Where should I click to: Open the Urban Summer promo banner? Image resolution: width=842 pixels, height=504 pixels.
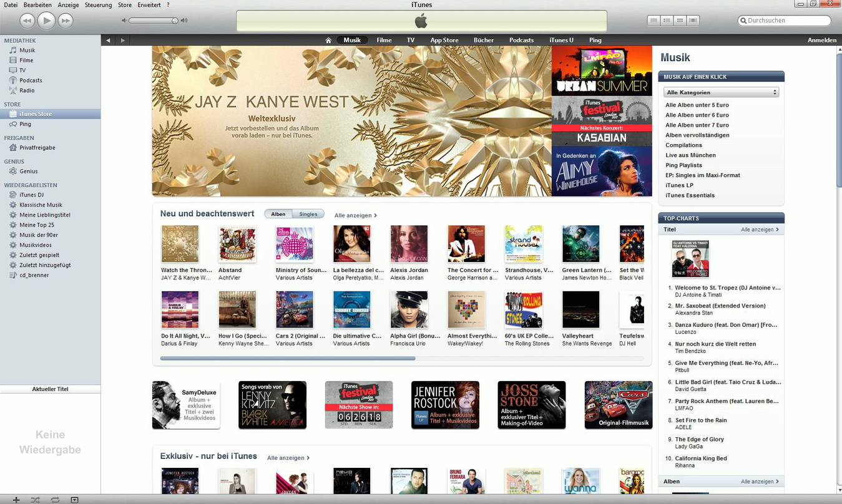click(x=602, y=70)
